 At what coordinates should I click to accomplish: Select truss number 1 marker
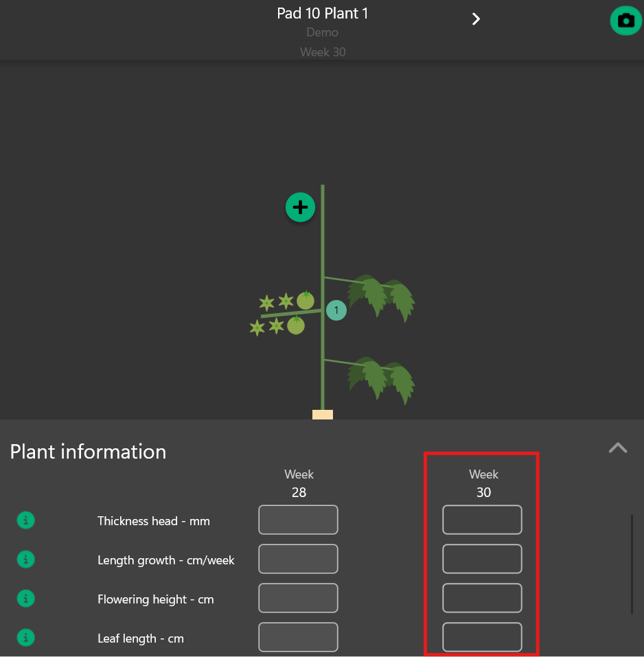(x=336, y=310)
